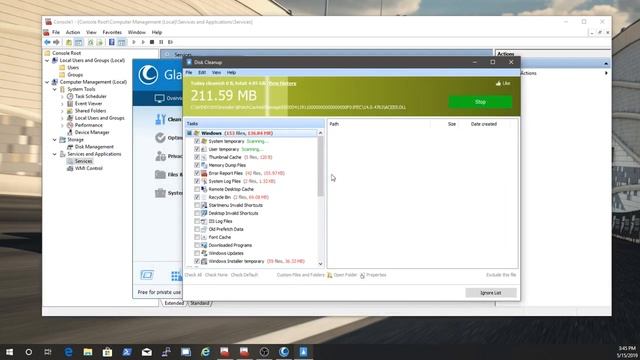
Task: Open the Action menu in Console window
Action: 73,32
